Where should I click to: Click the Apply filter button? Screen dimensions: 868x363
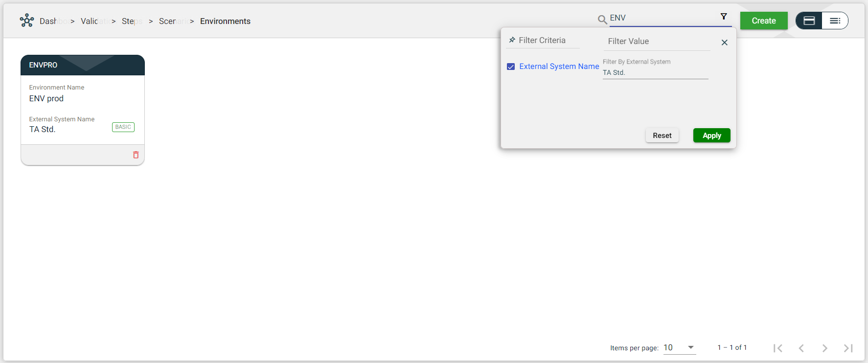(711, 136)
